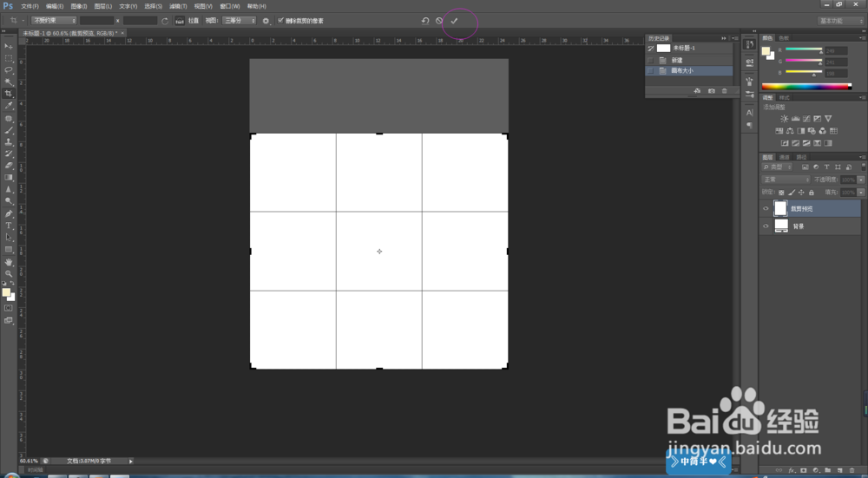Select the Rectangular Marquee tool
Screen dimensions: 868x478
9,58
